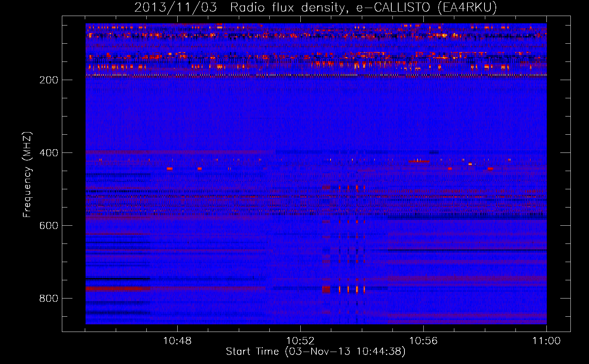
Task: Click the 11:00 time tick label
Action: coord(546,341)
